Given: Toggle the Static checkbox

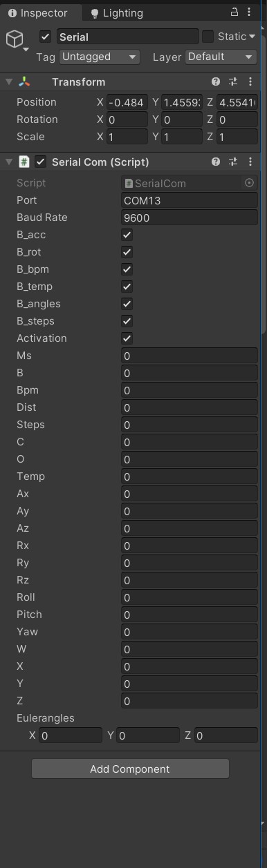Looking at the screenshot, I should click(208, 36).
